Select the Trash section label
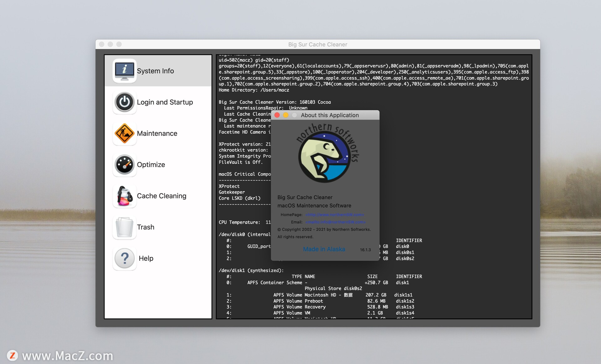 (146, 227)
